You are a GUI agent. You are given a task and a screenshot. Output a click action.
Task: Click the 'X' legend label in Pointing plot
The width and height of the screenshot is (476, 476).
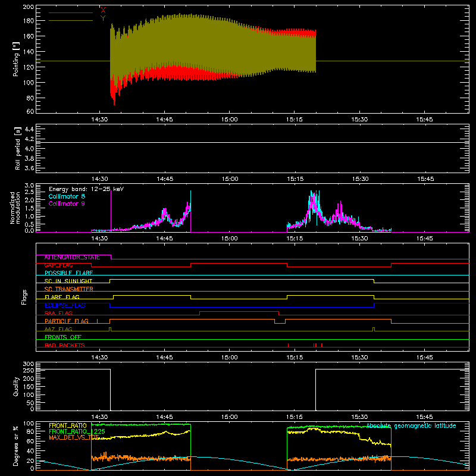103,10
